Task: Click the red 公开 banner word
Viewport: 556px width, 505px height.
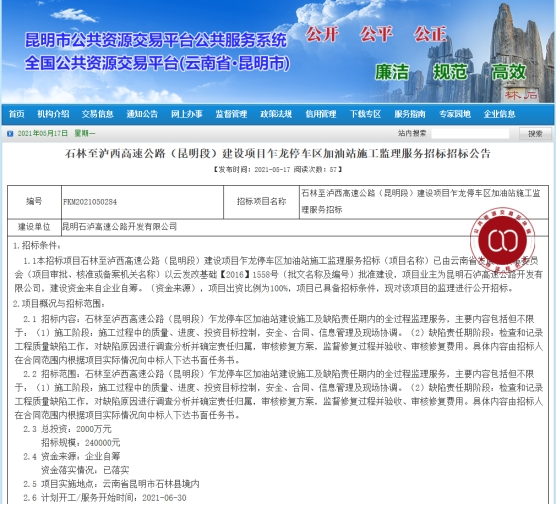Action: tap(322, 34)
